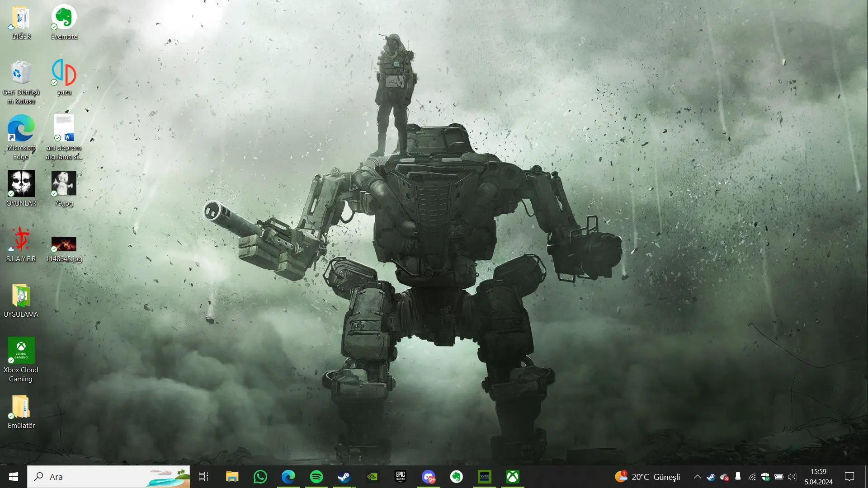
Task: Open Task View from the taskbar
Action: coord(203,477)
